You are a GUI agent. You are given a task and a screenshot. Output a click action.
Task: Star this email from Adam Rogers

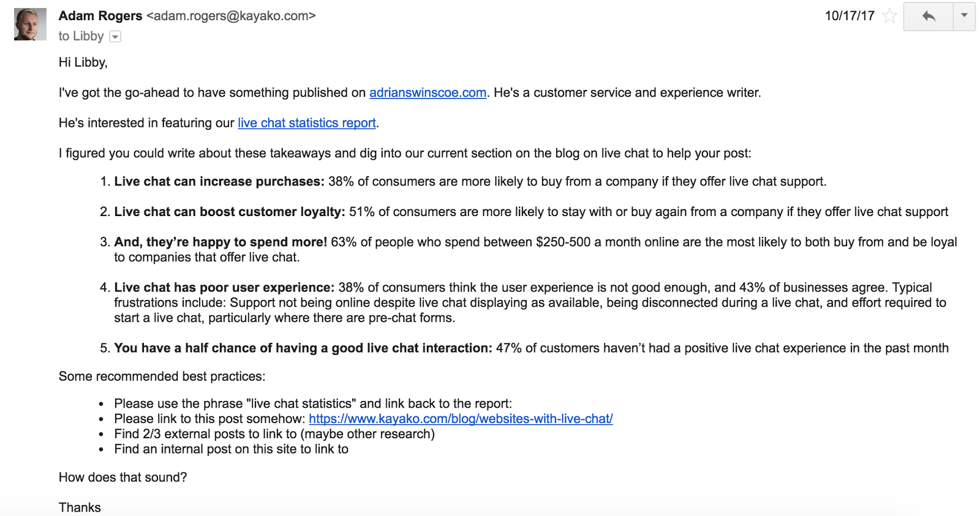889,16
